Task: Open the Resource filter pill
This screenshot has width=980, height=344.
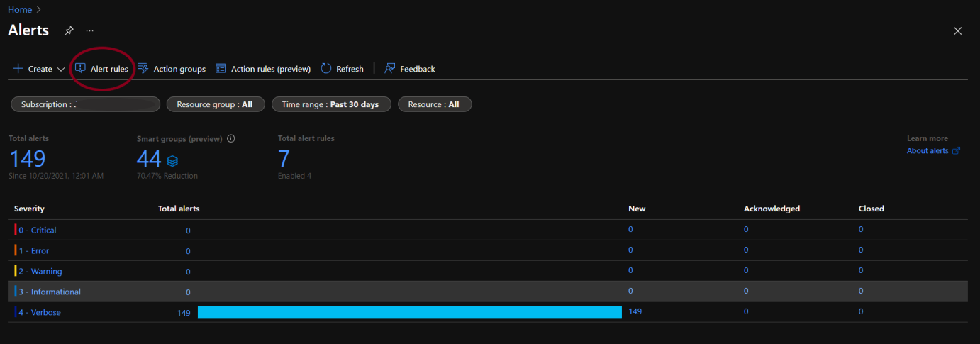Action: [434, 104]
